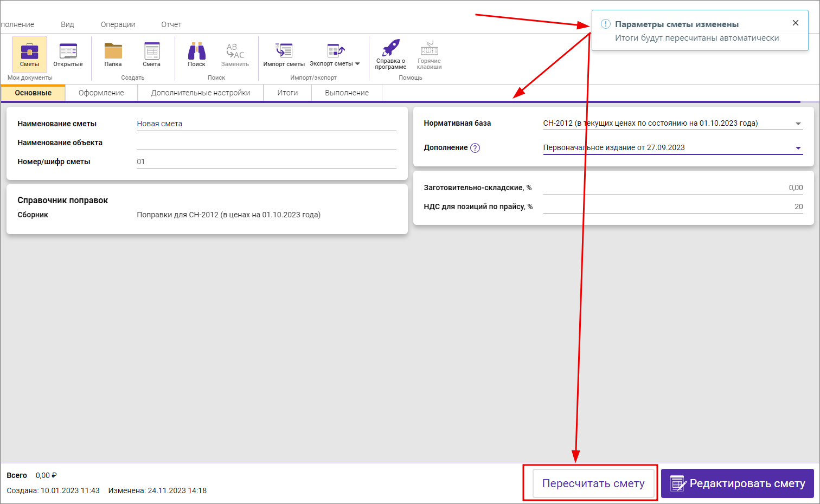Click the Редактировать смету button
Viewport: 820px width, 504px height.
pyautogui.click(x=737, y=483)
